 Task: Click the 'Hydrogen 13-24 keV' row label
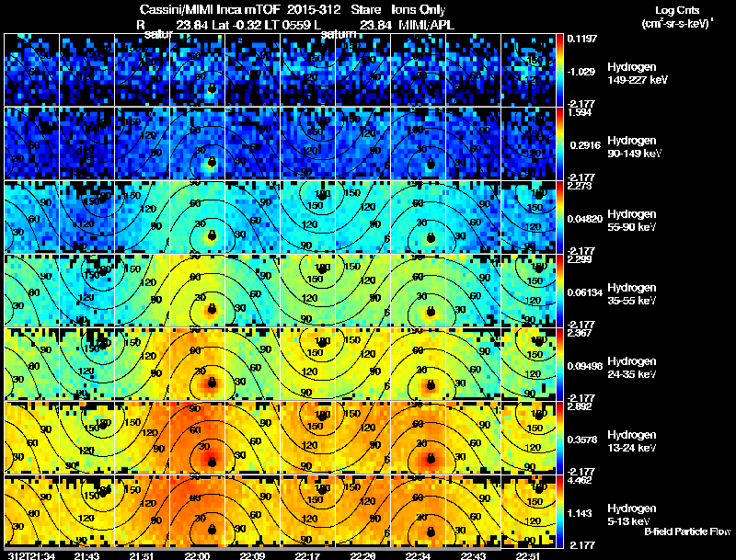click(x=632, y=441)
